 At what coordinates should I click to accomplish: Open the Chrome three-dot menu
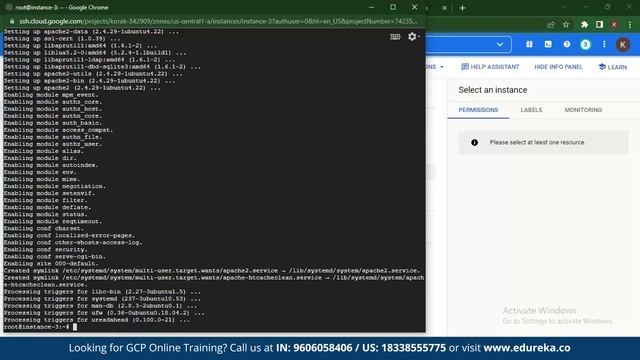pyautogui.click(x=630, y=24)
